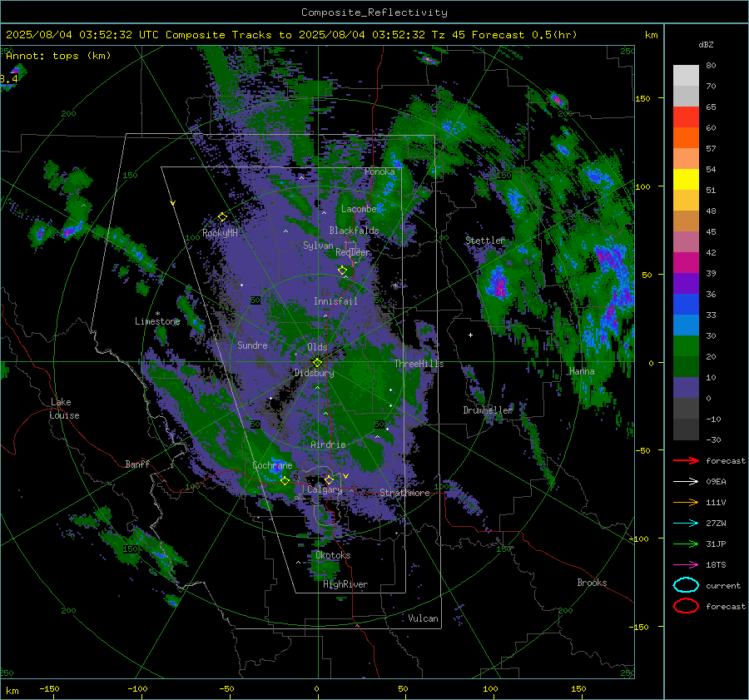
Task: Select the green 31JP arrow legend icon
Action: [x=686, y=544]
